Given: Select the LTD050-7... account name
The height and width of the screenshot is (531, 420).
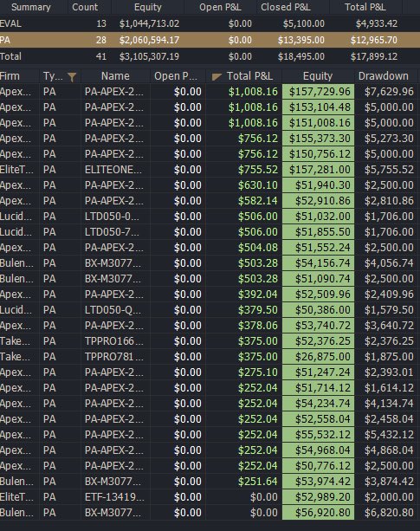Looking at the screenshot, I should pos(112,231).
